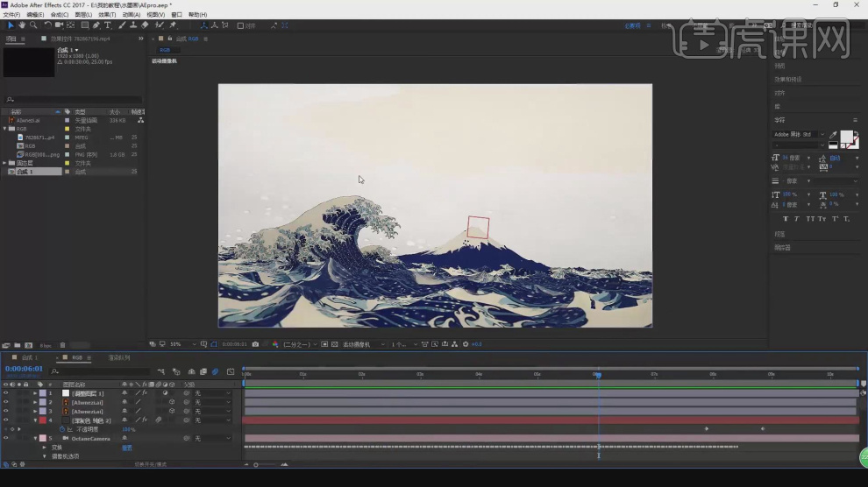The width and height of the screenshot is (868, 487).
Task: Click the delete trash icon in Project panel
Action: point(62,345)
